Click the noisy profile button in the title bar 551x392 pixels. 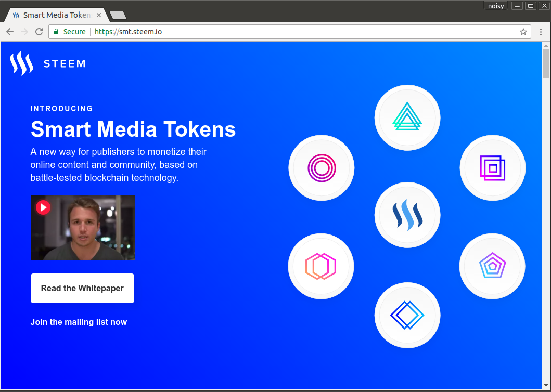[x=496, y=6]
